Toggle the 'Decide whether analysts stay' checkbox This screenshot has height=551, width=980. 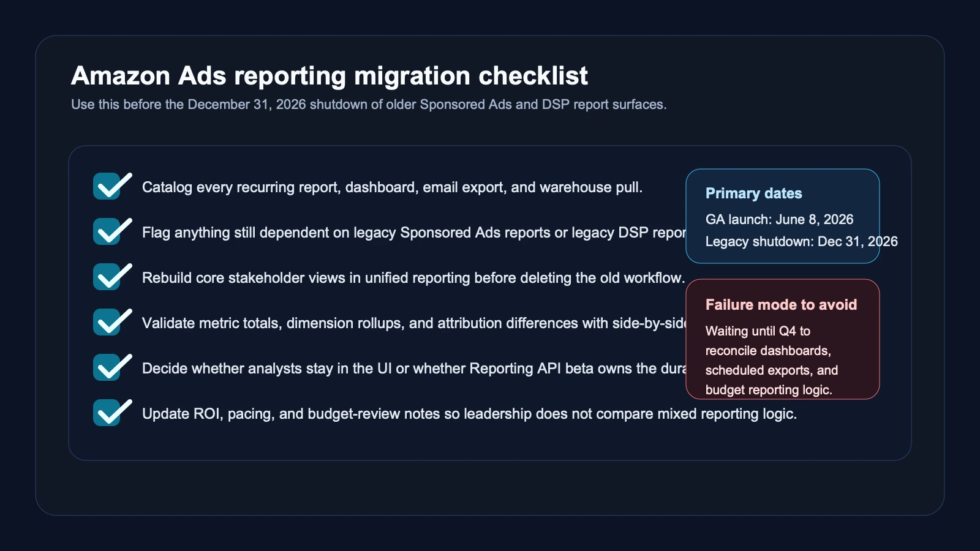click(107, 368)
